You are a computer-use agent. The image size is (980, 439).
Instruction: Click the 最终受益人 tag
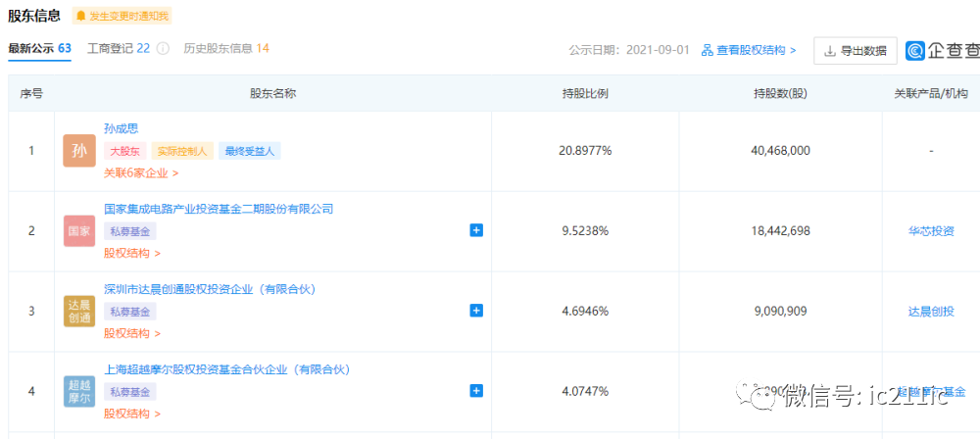pos(249,151)
